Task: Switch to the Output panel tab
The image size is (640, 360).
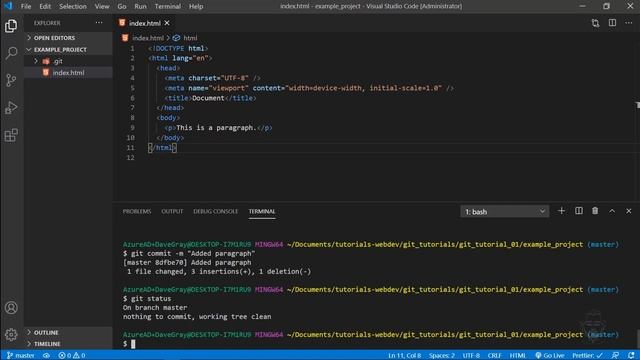Action: [172, 211]
